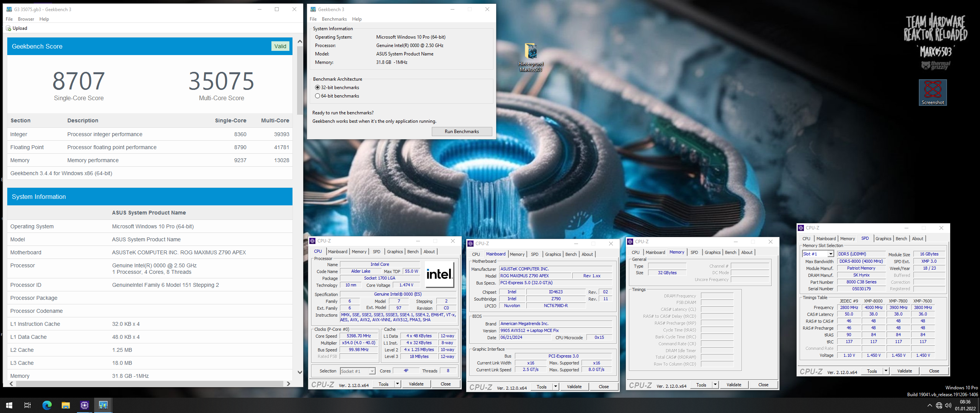Open Hintergrund Markus503 desktop icon
980x413 pixels.
coord(531,57)
